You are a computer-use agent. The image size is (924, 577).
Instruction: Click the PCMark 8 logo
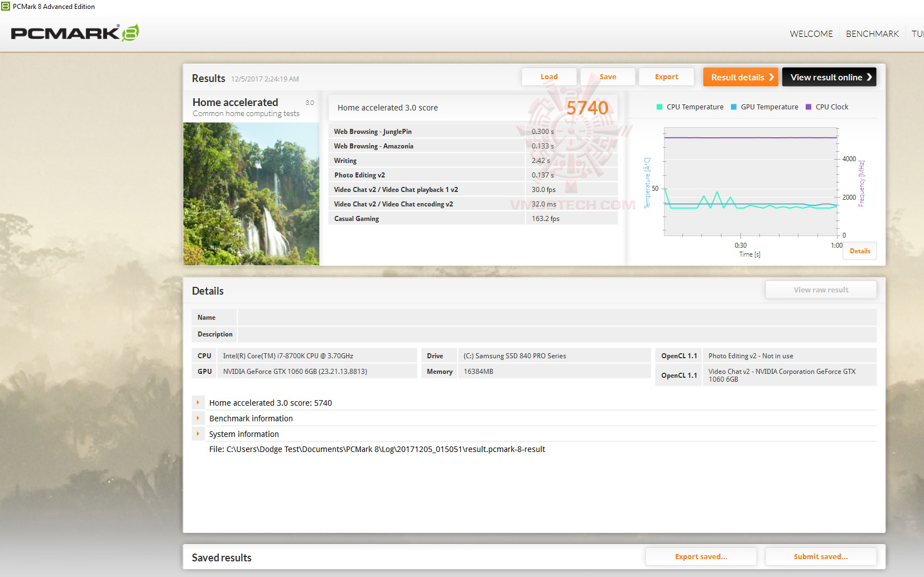point(75,33)
